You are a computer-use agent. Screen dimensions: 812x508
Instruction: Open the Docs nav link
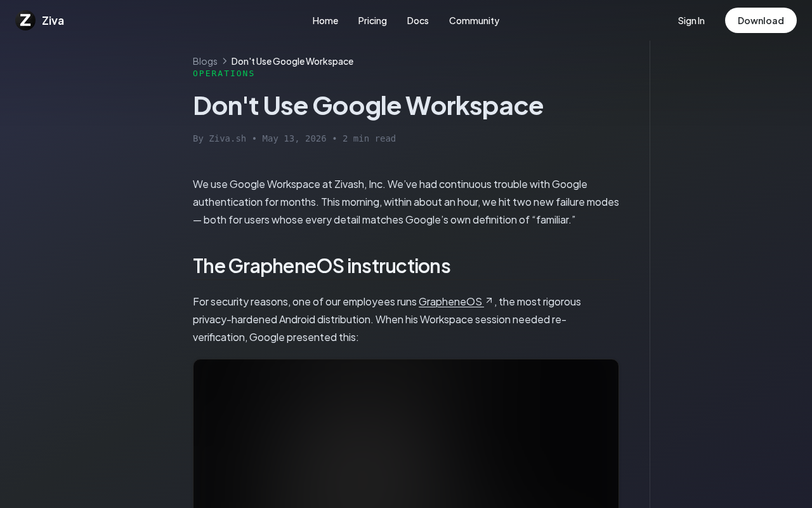[x=417, y=21]
